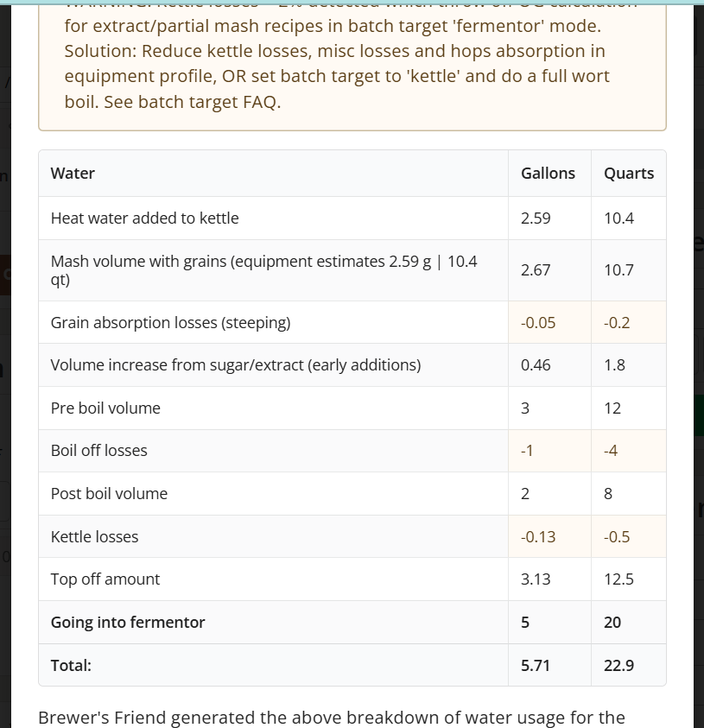The image size is (704, 728).
Task: Click the Boil off losses quarts value -4
Action: click(611, 451)
